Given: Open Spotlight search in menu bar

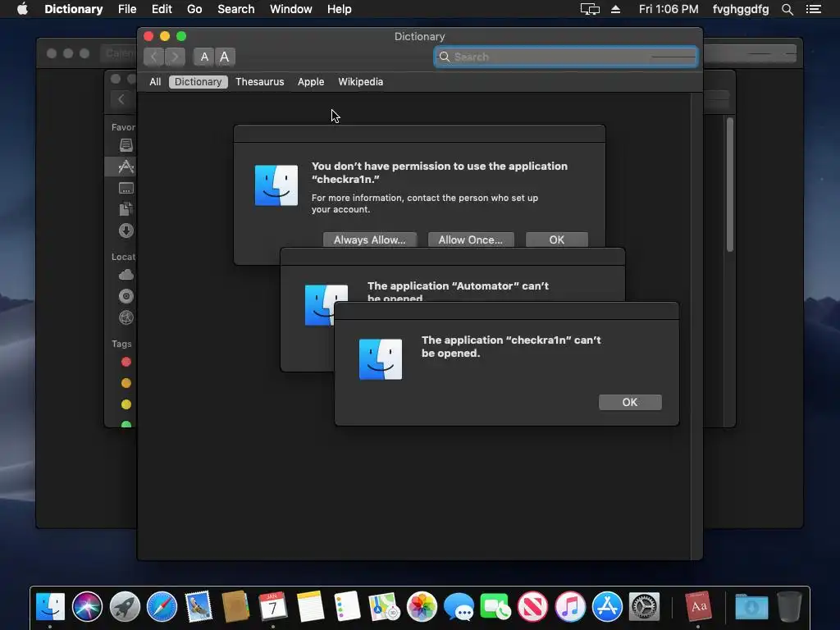Looking at the screenshot, I should point(787,9).
